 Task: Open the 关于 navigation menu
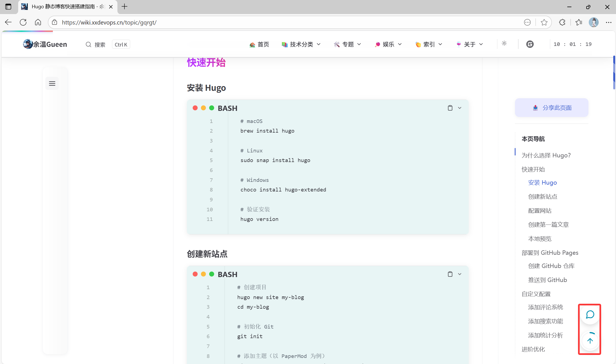click(x=470, y=44)
